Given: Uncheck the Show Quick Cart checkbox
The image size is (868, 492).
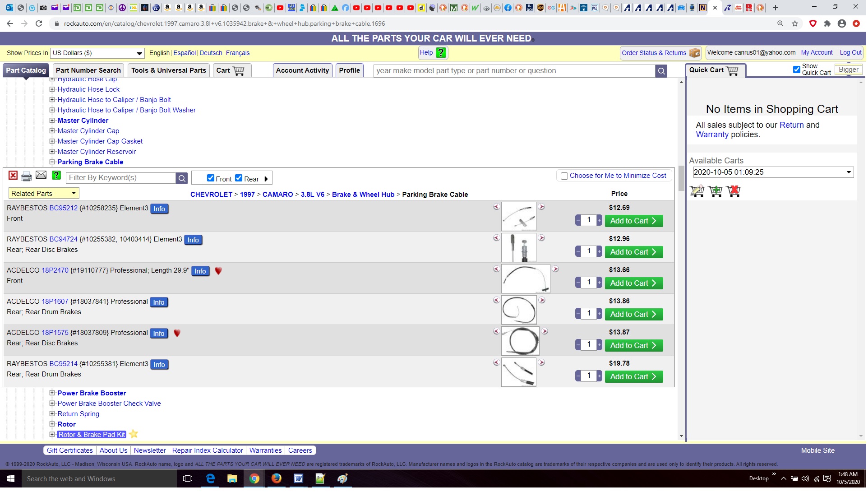Looking at the screenshot, I should [798, 70].
